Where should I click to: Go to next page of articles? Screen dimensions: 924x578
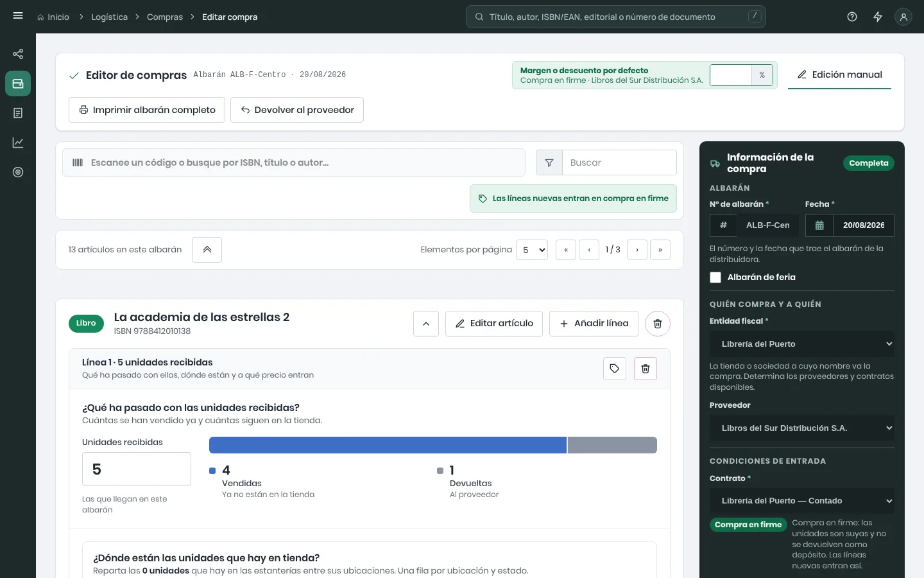click(x=637, y=250)
